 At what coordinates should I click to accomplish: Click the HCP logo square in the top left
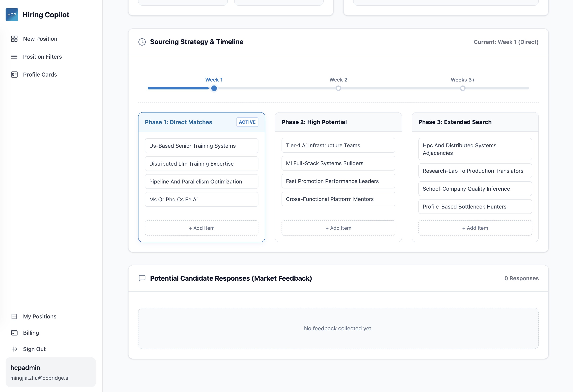12,15
